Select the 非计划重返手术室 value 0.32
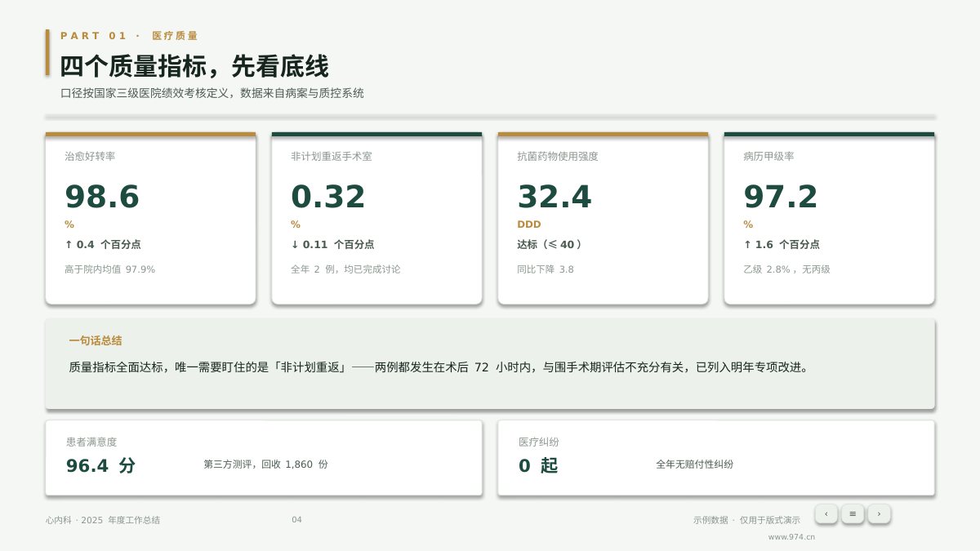The width and height of the screenshot is (980, 551). coord(328,198)
